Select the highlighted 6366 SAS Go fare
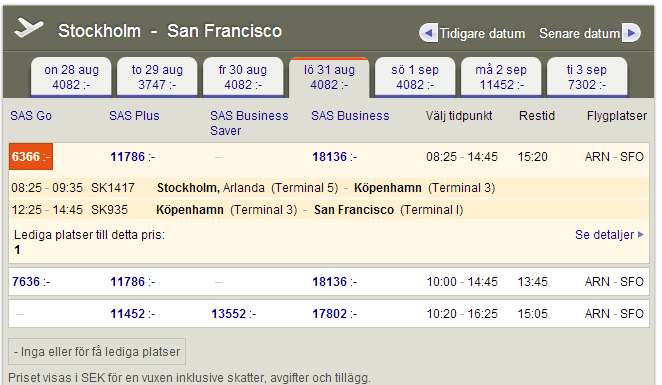The image size is (662, 385). click(31, 157)
